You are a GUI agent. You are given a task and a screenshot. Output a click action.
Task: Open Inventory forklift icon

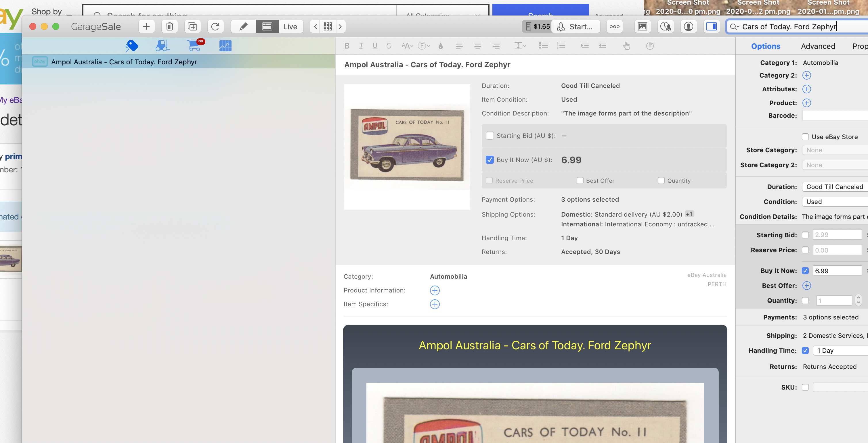coord(162,46)
